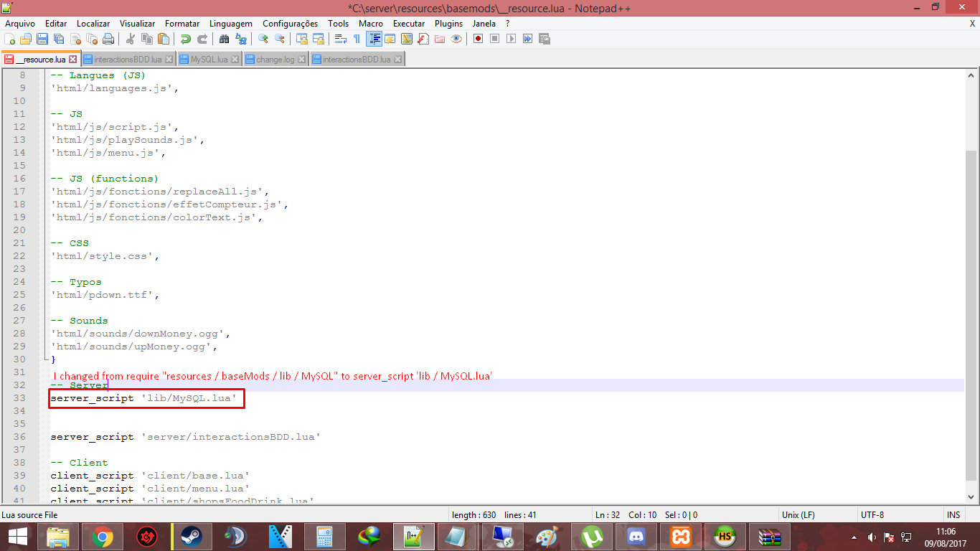This screenshot has height=551, width=980.
Task: Toggle word wrap toolbar icon
Action: [340, 39]
